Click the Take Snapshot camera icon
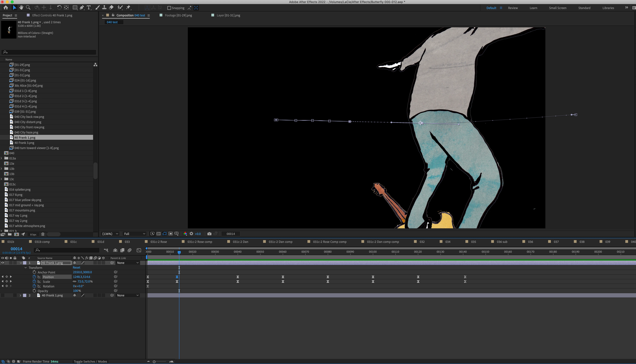636x364 pixels. (209, 234)
